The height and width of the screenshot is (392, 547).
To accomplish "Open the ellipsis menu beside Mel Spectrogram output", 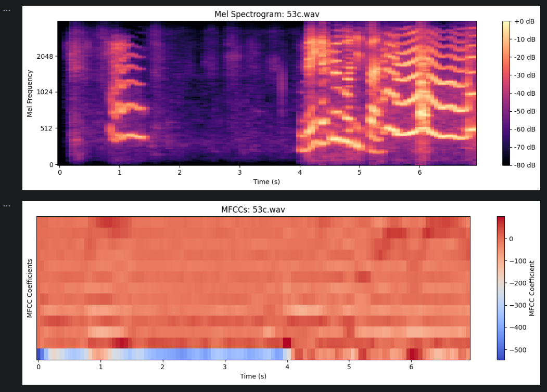I will pyautogui.click(x=7, y=10).
